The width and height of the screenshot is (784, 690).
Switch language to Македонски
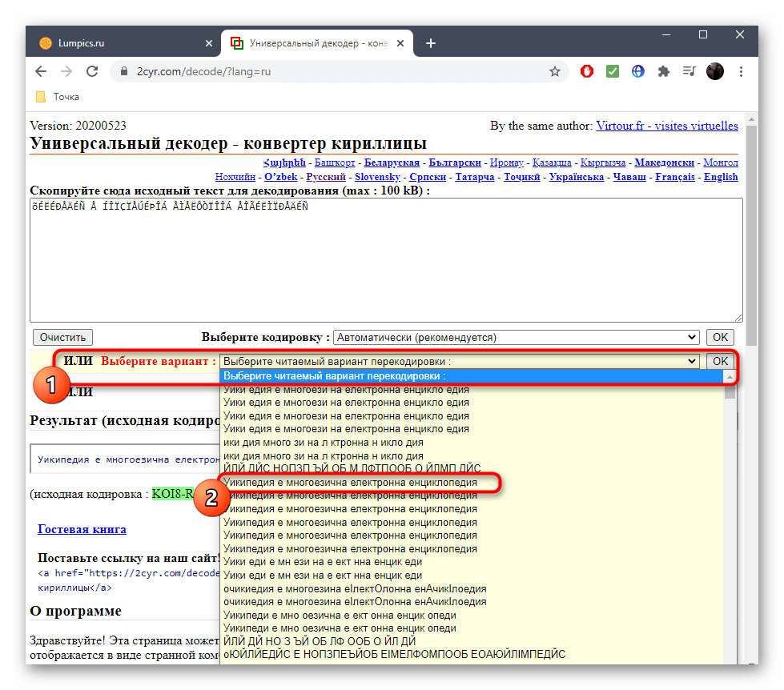664,162
